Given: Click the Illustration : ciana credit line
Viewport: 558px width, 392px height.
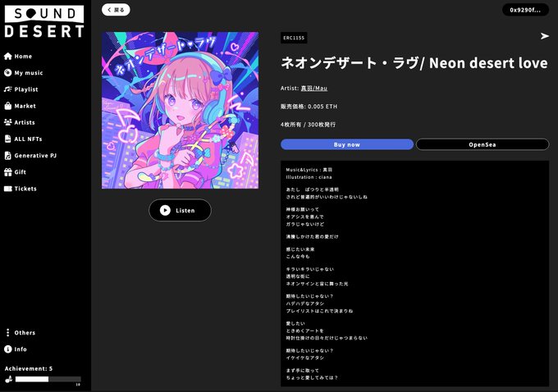Looking at the screenshot, I should click(x=309, y=177).
